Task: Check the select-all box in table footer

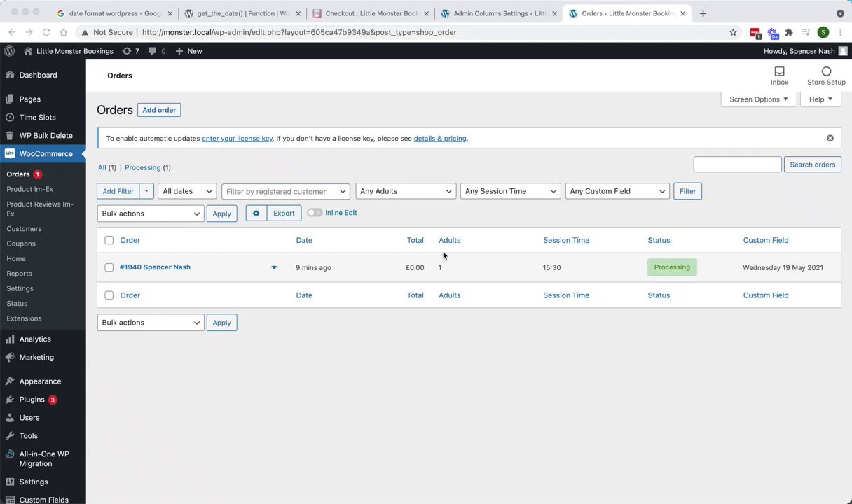Action: [x=109, y=295]
